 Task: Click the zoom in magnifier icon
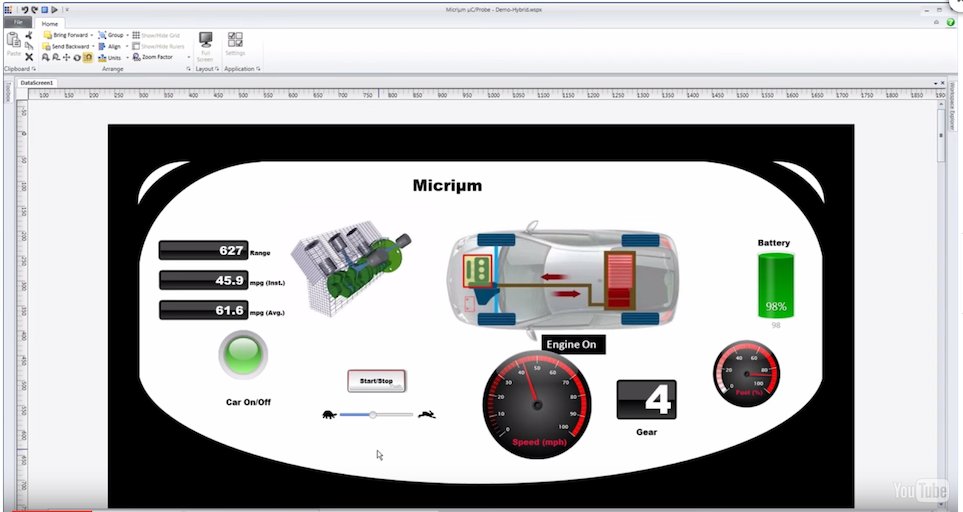point(45,57)
